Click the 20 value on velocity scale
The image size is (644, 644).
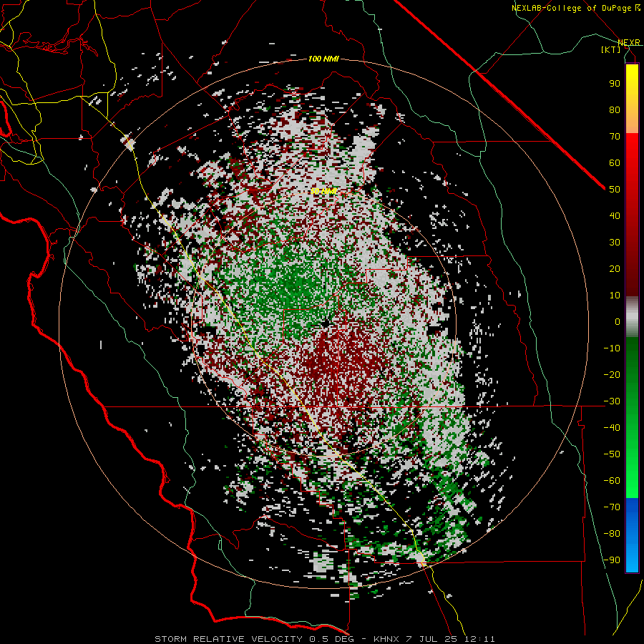point(615,269)
